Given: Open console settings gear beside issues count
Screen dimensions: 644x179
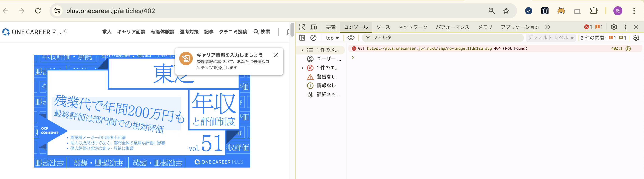Looking at the screenshot, I should (x=636, y=38).
